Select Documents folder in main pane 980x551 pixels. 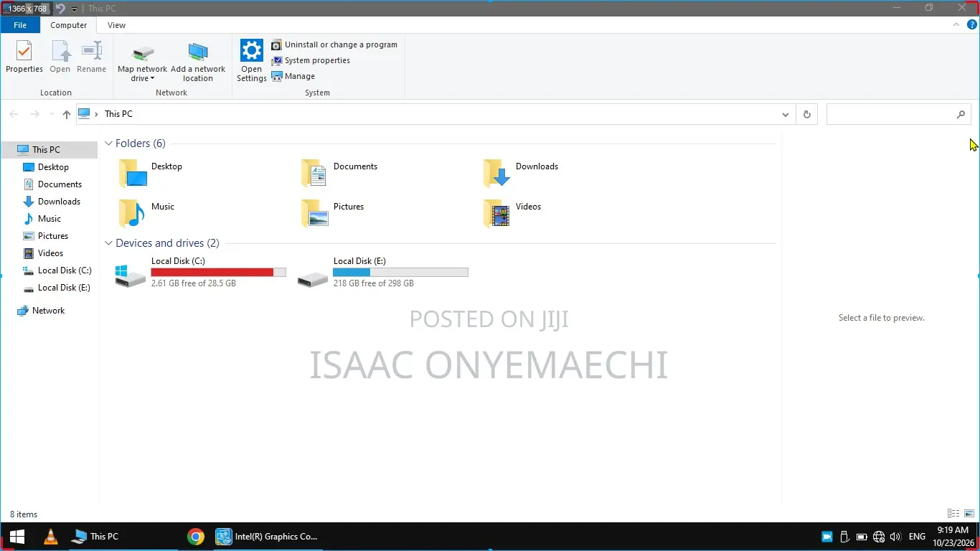coord(339,173)
